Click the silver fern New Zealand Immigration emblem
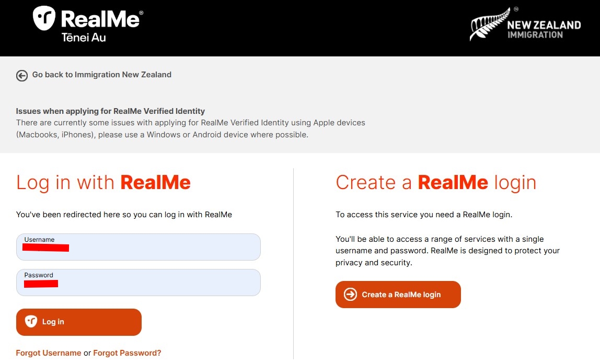 click(x=490, y=24)
